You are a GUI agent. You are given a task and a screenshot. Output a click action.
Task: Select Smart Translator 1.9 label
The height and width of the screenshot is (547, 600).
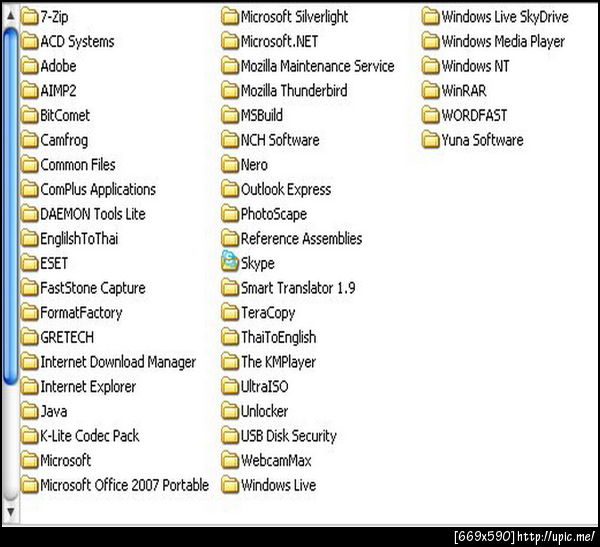click(x=298, y=288)
